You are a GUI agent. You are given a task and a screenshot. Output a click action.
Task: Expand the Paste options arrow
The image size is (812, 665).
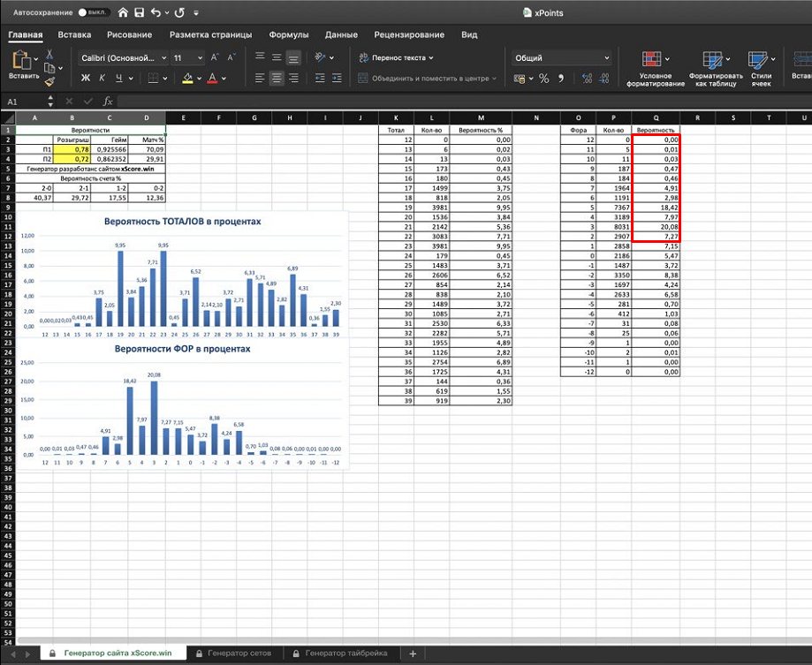35,59
